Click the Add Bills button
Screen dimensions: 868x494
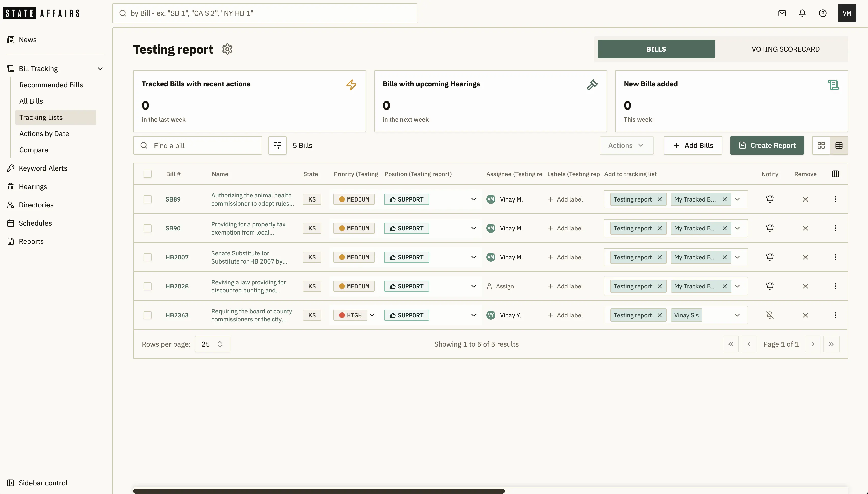[x=693, y=146]
